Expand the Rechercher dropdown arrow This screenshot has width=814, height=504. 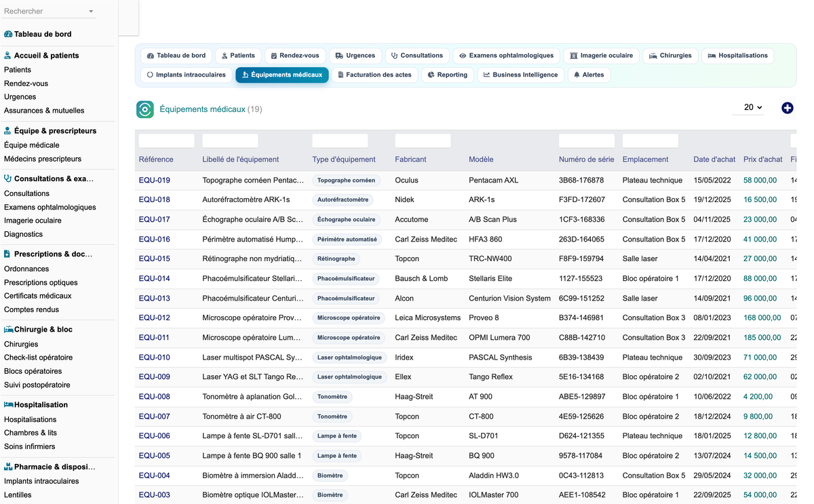[x=92, y=12]
